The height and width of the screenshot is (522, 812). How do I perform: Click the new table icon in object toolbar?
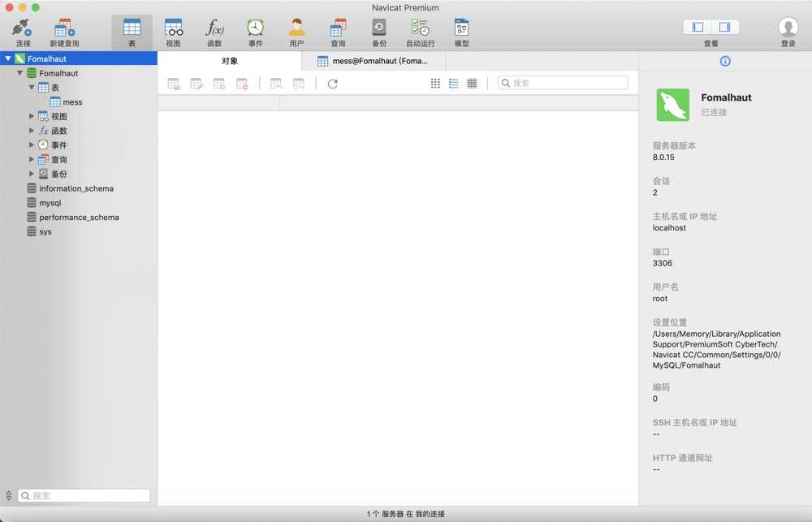219,84
